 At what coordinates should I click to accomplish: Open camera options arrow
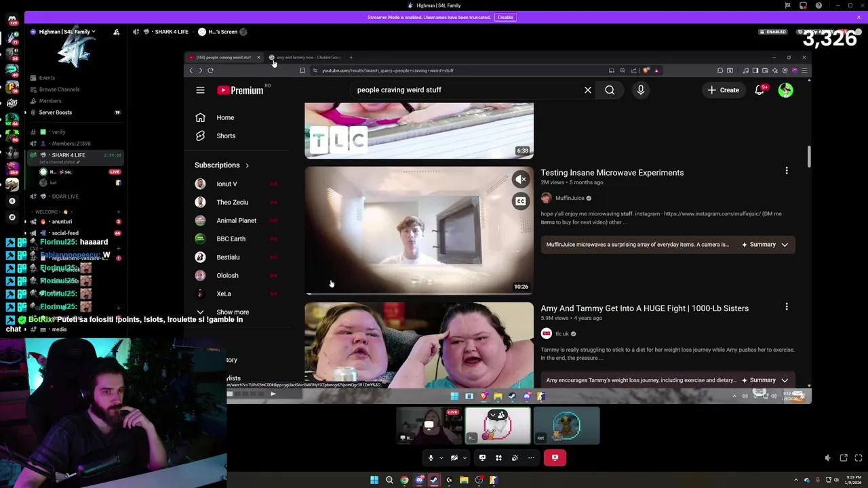(x=465, y=458)
